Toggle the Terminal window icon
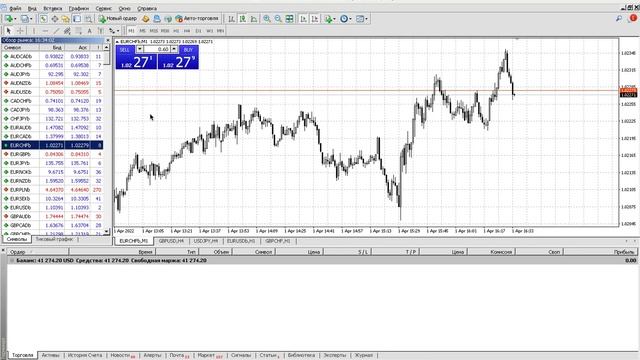This screenshot has width=640, height=360. [x=77, y=19]
